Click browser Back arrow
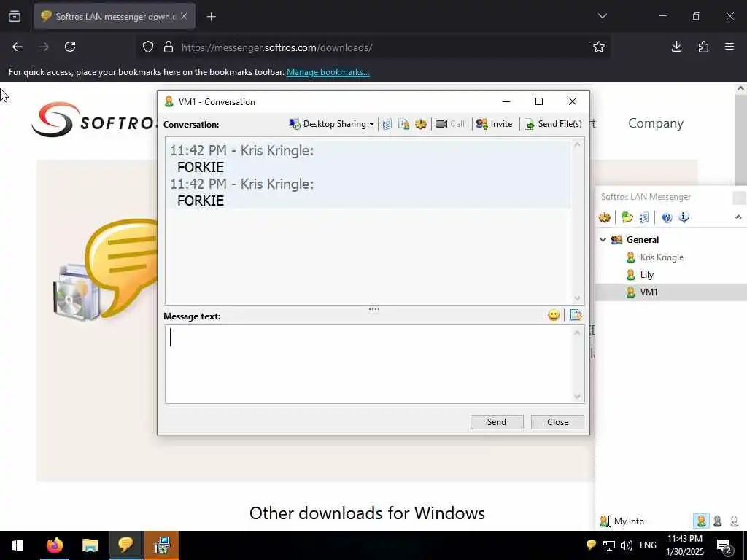The image size is (747, 560). (18, 47)
